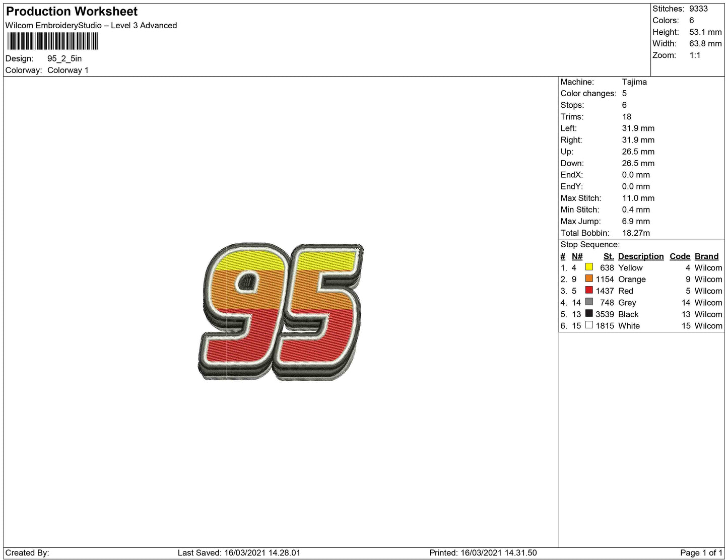Click the 'St.' column header
Image resolution: width=728 pixels, height=560 pixels.
(x=609, y=256)
